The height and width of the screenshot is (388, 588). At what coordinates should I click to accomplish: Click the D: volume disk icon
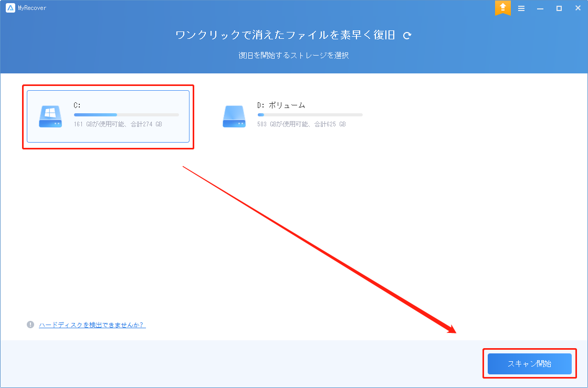tap(234, 116)
